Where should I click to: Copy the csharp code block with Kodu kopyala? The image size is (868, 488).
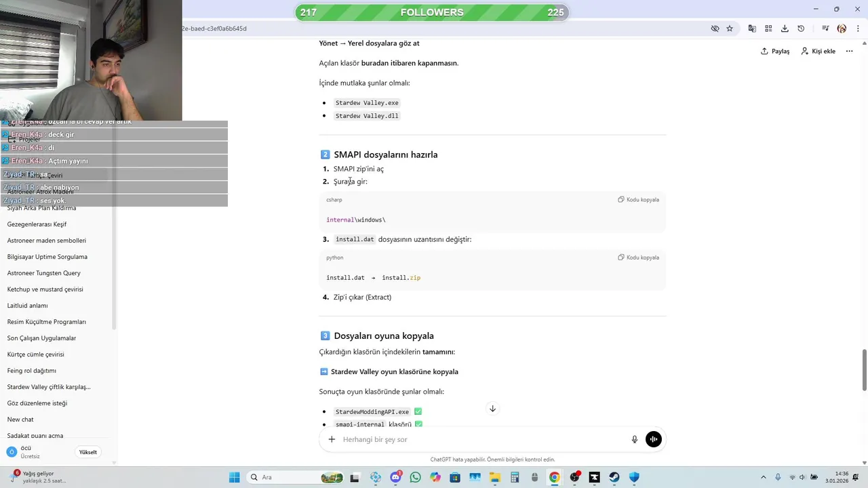coord(638,200)
